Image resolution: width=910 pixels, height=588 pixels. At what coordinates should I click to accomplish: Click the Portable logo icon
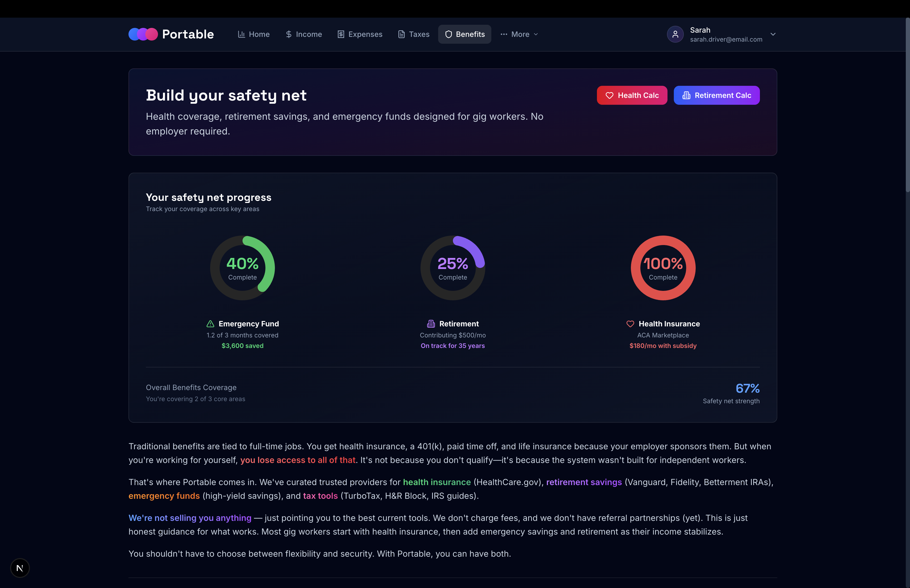143,34
